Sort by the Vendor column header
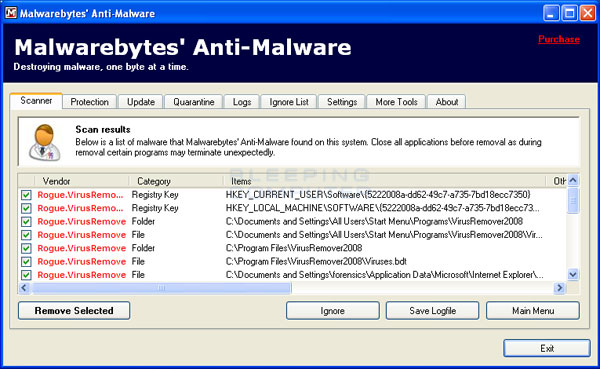This screenshot has width=600, height=369. [81, 181]
